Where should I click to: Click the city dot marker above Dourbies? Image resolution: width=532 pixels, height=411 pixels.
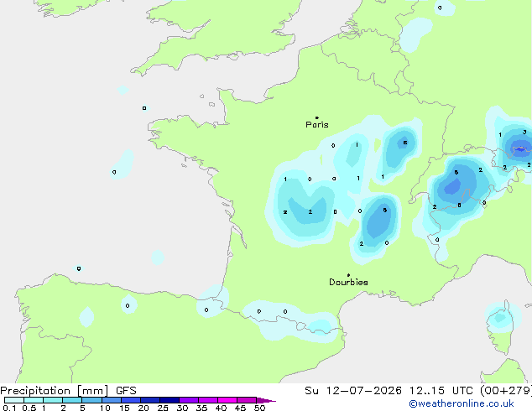click(348, 275)
